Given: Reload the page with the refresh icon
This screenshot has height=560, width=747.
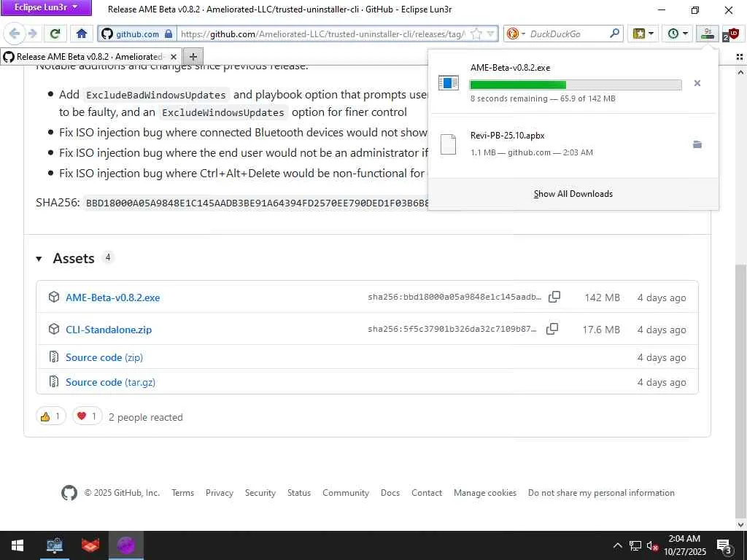Looking at the screenshot, I should point(55,34).
